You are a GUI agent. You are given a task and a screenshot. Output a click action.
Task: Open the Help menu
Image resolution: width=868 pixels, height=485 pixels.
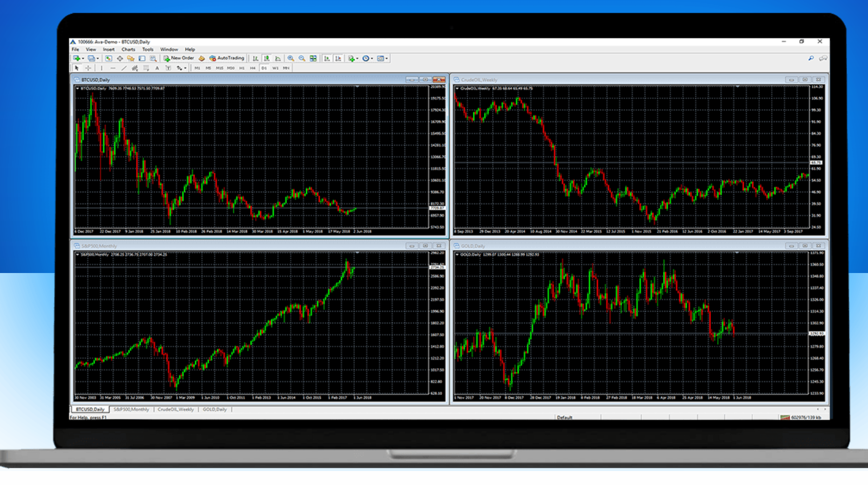[190, 49]
